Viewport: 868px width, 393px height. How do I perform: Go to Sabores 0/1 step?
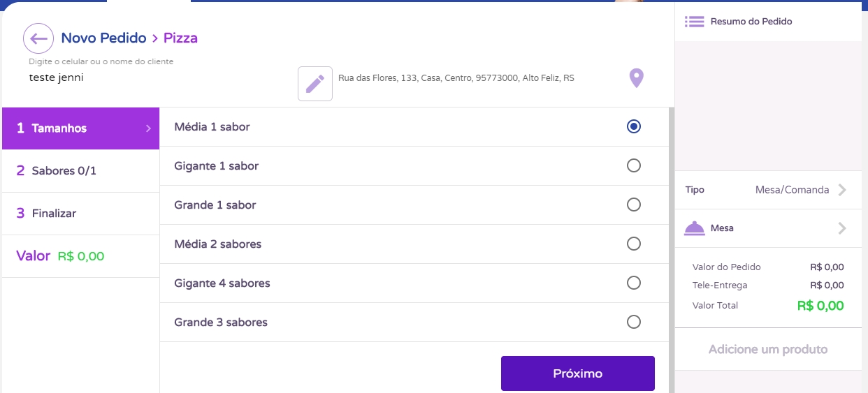(80, 171)
